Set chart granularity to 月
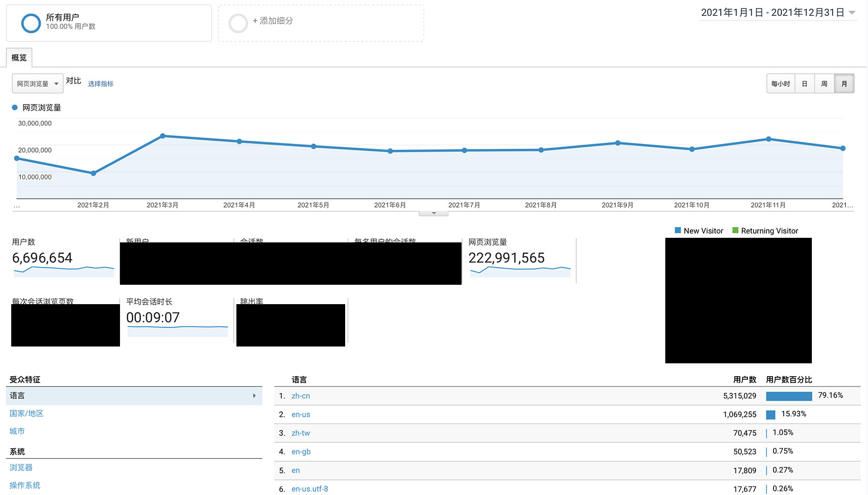Image resolution: width=868 pixels, height=495 pixels. click(844, 84)
